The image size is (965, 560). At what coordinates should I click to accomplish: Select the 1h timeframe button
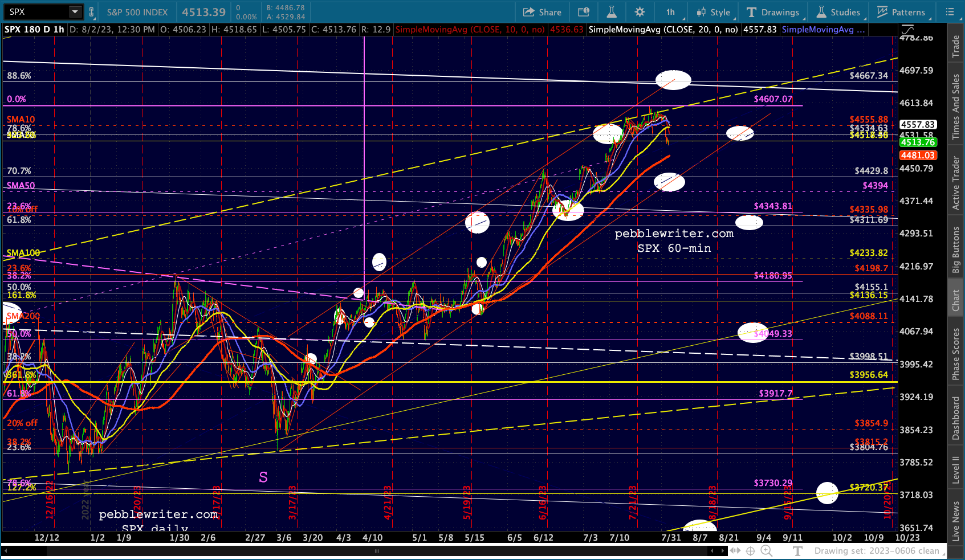coord(670,12)
